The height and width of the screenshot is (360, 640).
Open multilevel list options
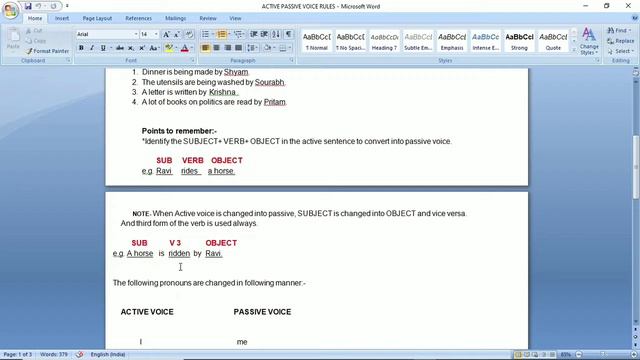tap(238, 34)
